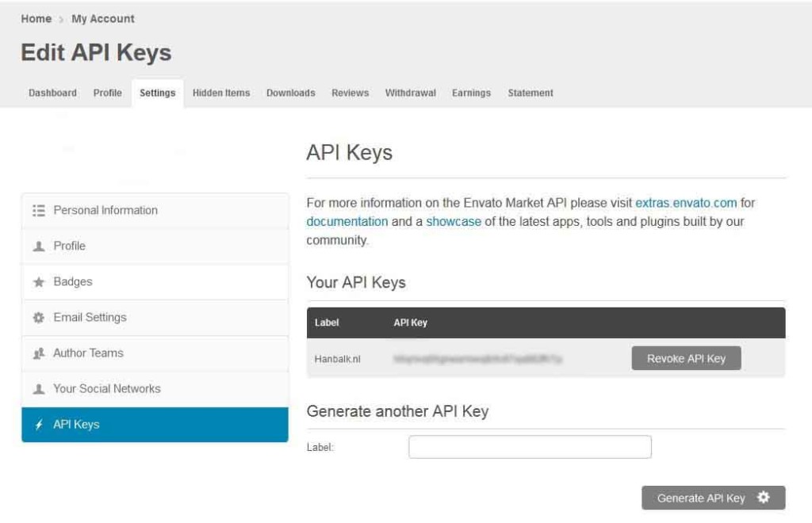Screen dimensions: 812x523
Task: Click the blurred API key value
Action: [x=477, y=359]
